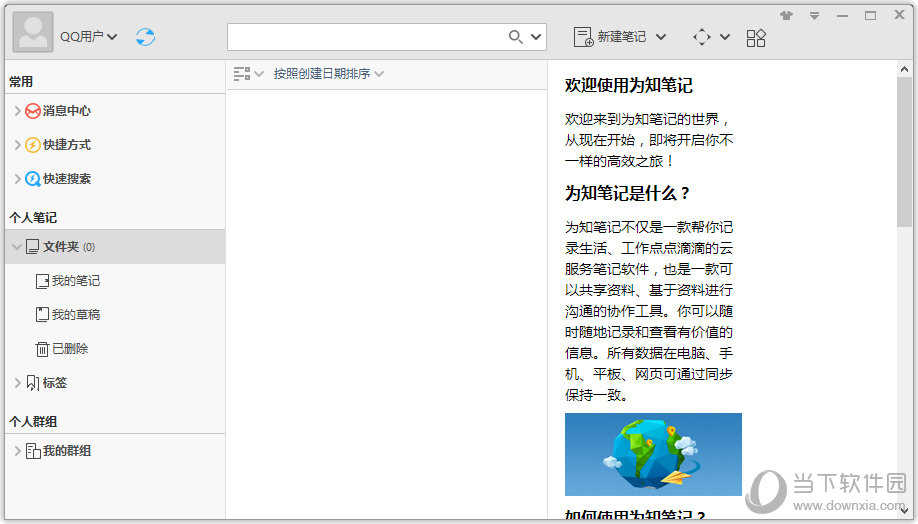Select the 标签 tags item
The width and height of the screenshot is (918, 524).
pos(54,383)
